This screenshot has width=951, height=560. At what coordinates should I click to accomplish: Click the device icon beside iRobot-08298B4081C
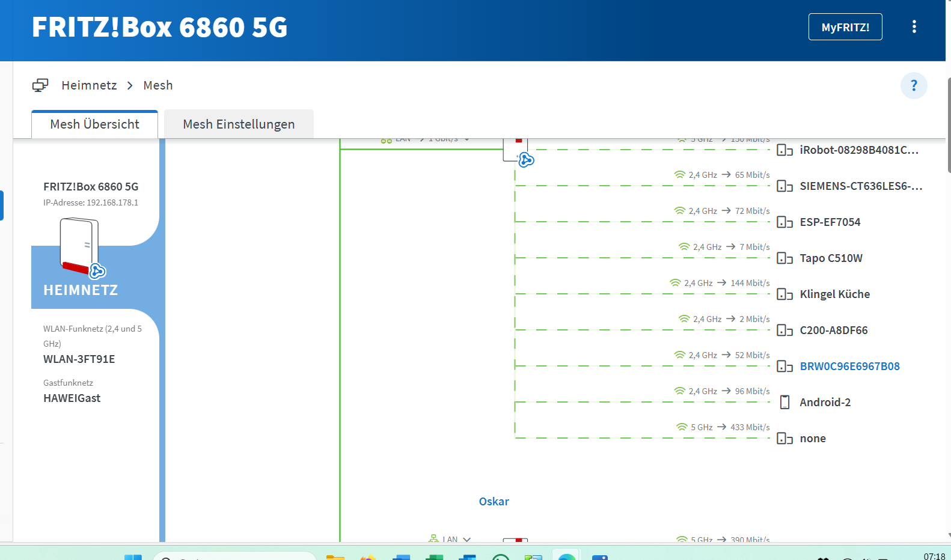click(x=784, y=150)
